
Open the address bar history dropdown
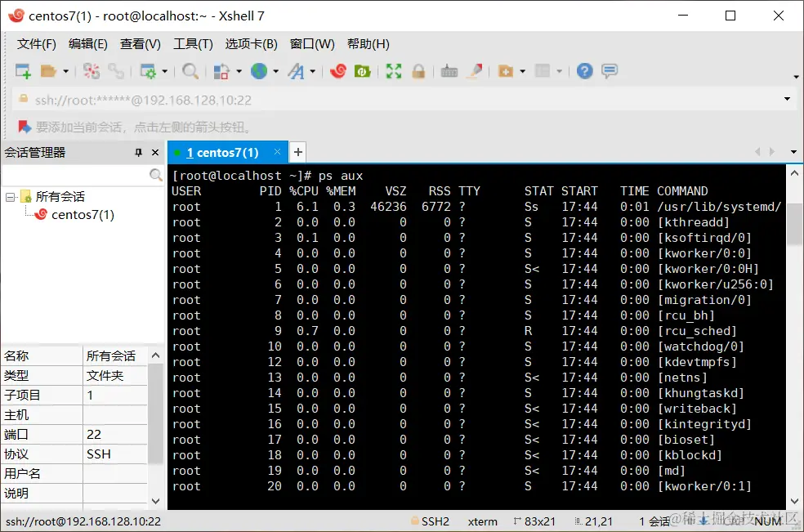[787, 99]
